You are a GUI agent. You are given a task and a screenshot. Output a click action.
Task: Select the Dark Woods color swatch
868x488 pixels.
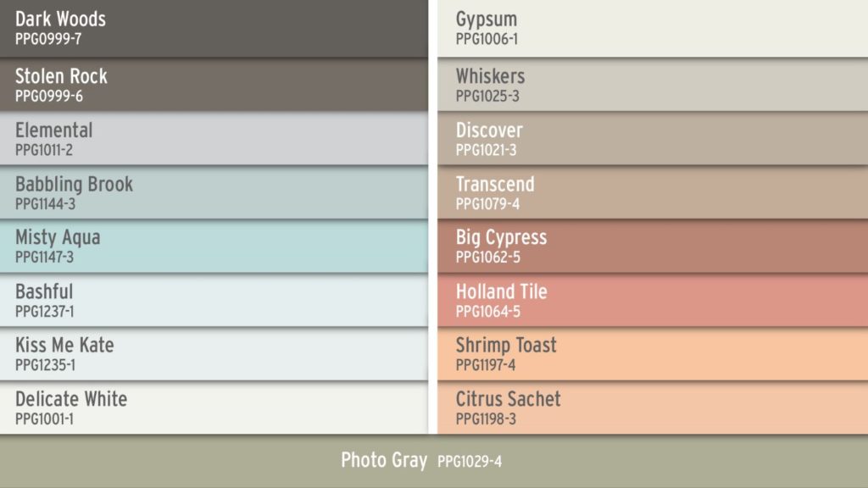(x=214, y=27)
